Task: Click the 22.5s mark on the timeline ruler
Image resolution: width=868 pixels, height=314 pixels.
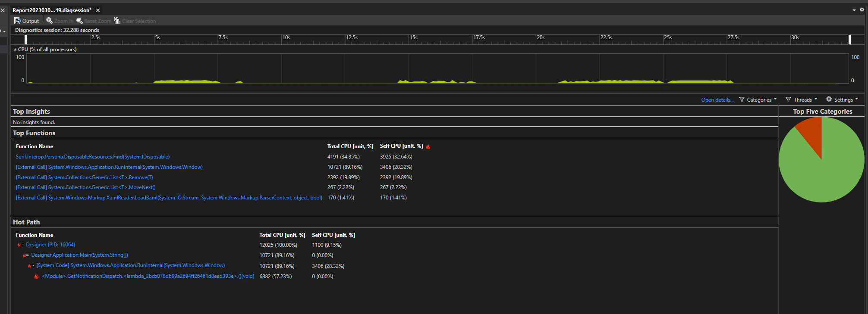Action: 606,37
